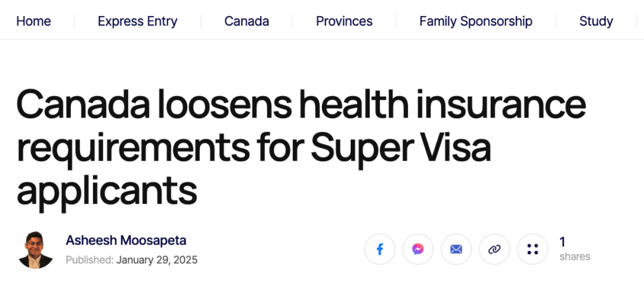Open the Canada menu item
The image size is (644, 290).
pos(247,21)
